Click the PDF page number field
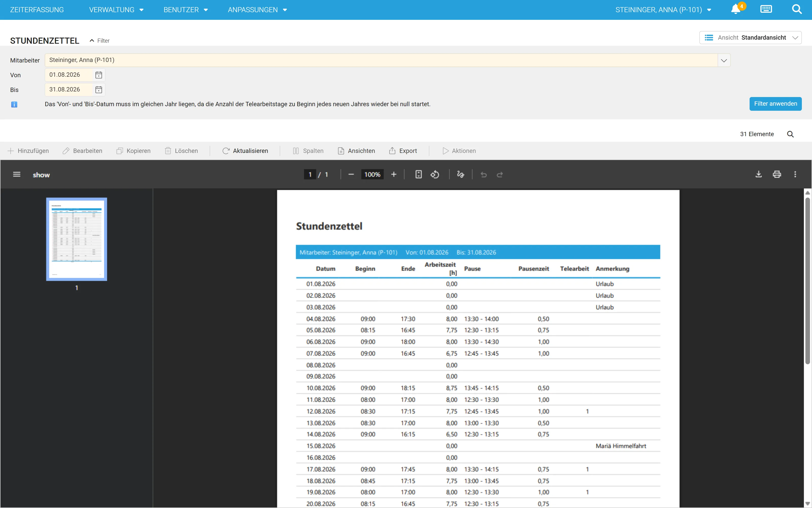The height and width of the screenshot is (508, 812). [310, 174]
